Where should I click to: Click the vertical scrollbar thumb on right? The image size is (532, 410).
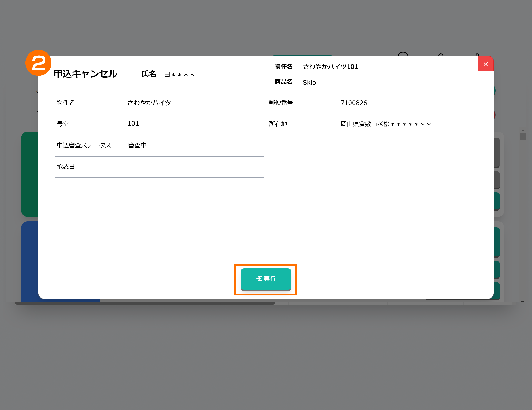(522, 137)
